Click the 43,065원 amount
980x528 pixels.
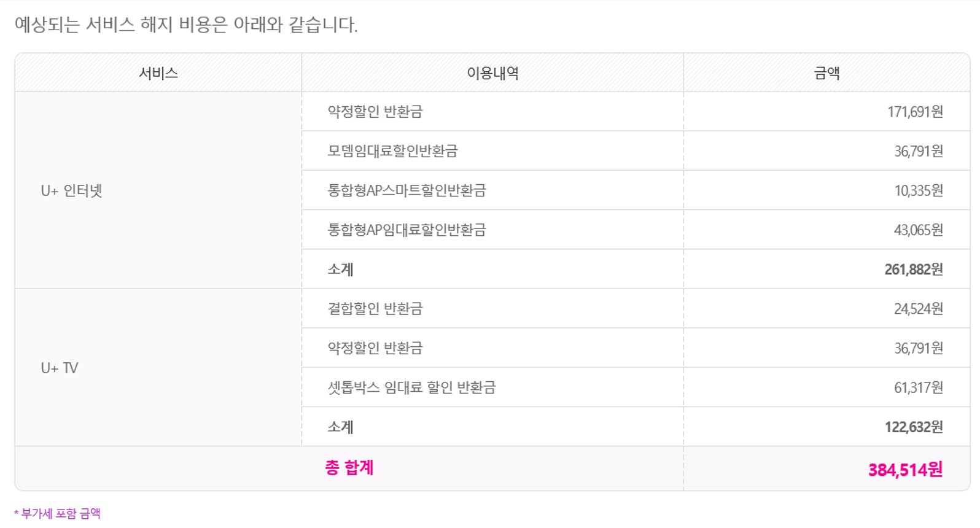click(x=918, y=230)
